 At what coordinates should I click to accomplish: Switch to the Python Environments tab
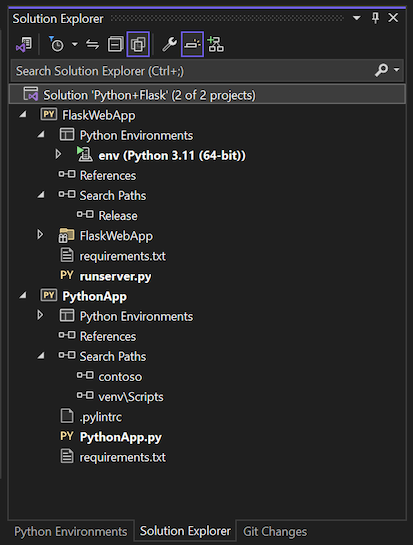click(71, 531)
